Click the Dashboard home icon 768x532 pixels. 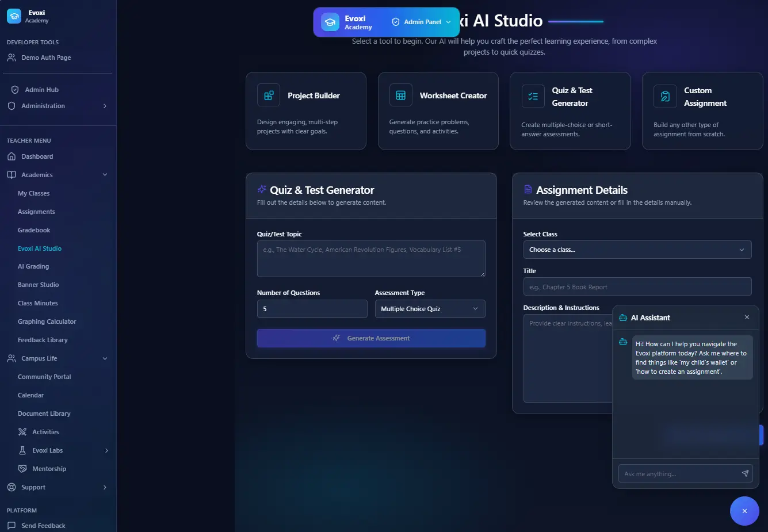tap(12, 156)
